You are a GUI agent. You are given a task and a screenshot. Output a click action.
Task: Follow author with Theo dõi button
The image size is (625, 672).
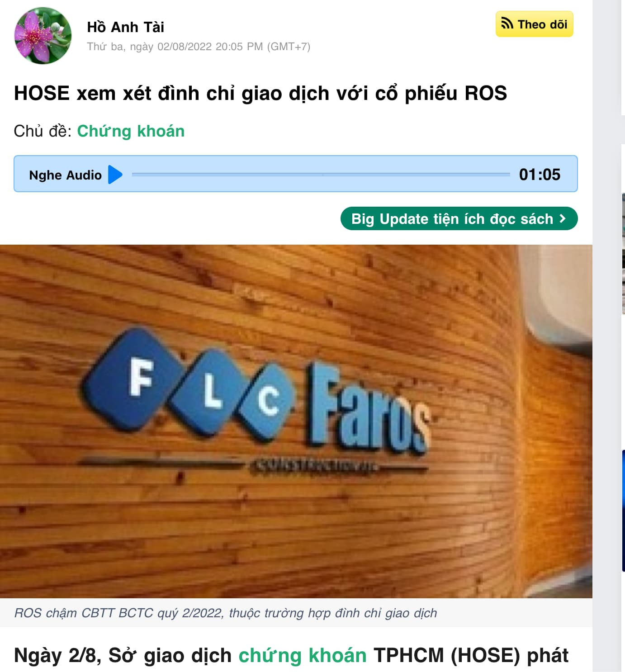tap(534, 24)
